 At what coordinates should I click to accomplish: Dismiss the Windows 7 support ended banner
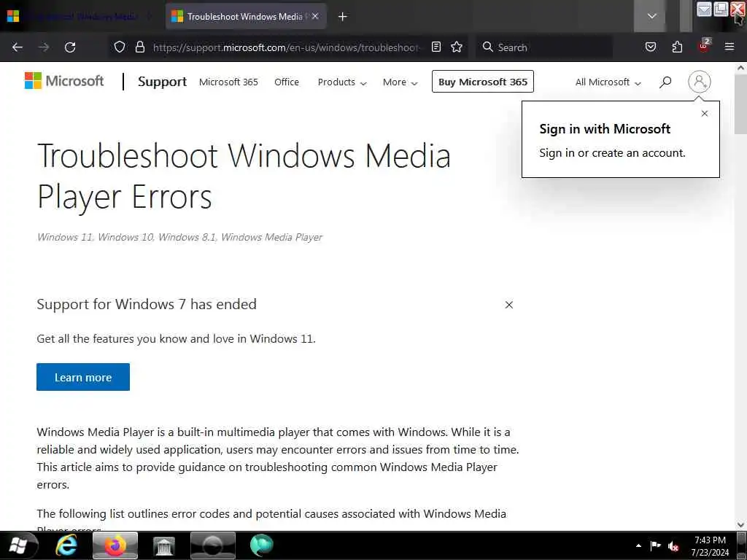[x=508, y=305]
